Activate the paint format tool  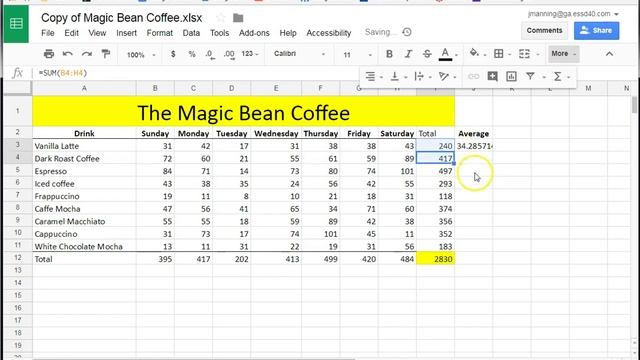[105, 53]
